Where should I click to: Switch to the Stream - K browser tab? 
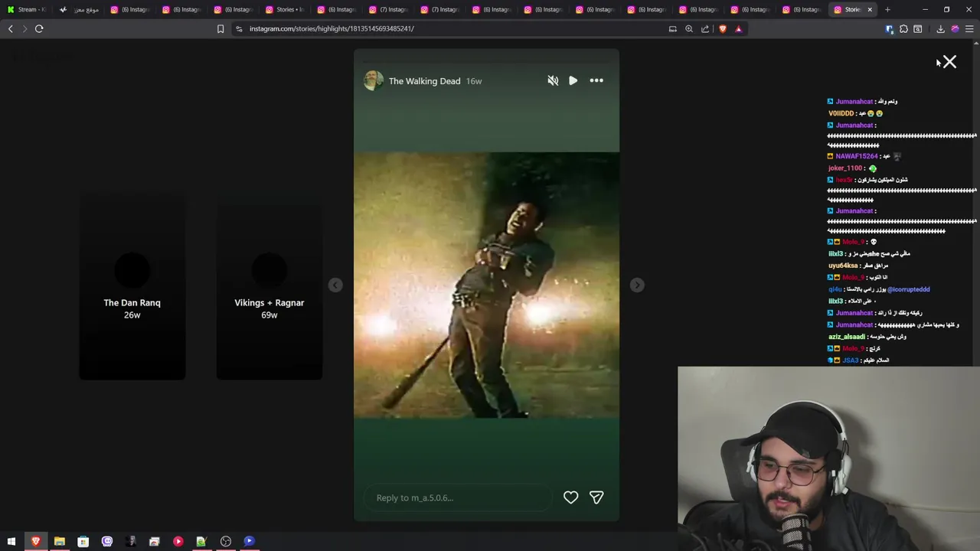(x=28, y=9)
